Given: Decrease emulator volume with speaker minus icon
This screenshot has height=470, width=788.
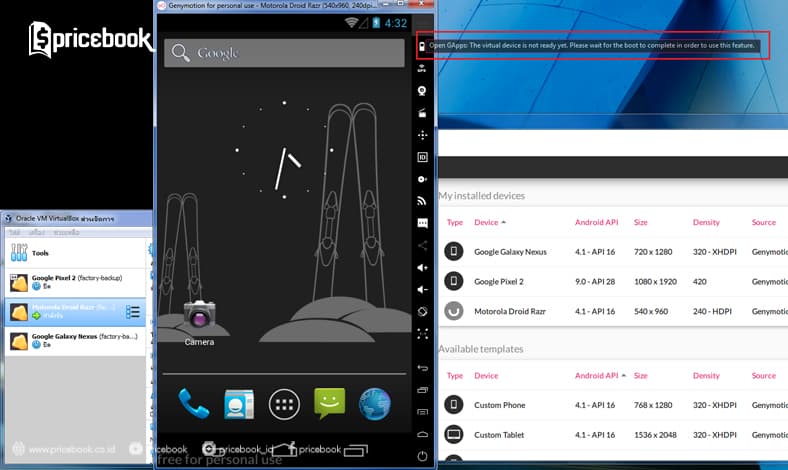Looking at the screenshot, I should point(422,290).
